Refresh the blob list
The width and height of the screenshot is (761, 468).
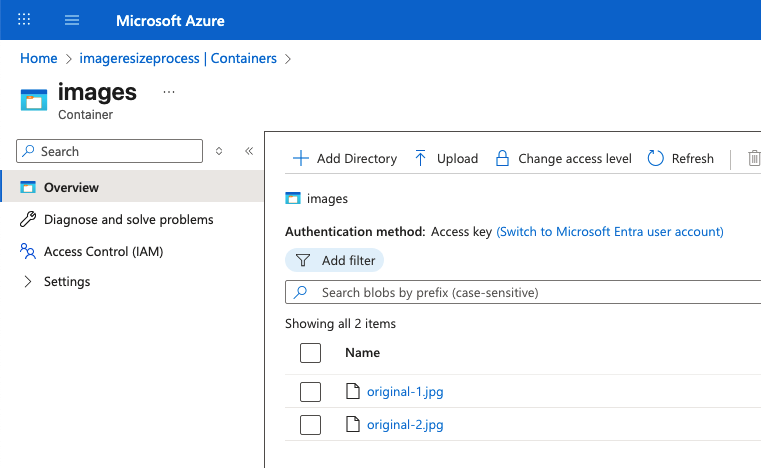[x=680, y=158]
